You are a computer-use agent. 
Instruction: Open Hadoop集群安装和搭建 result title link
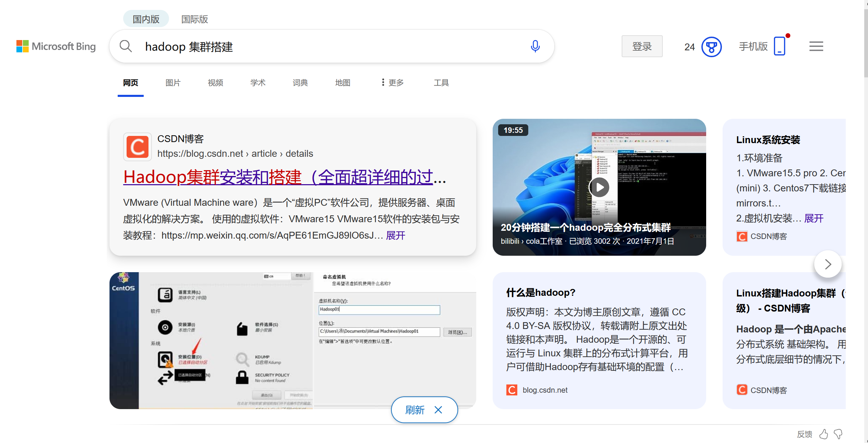pos(285,177)
